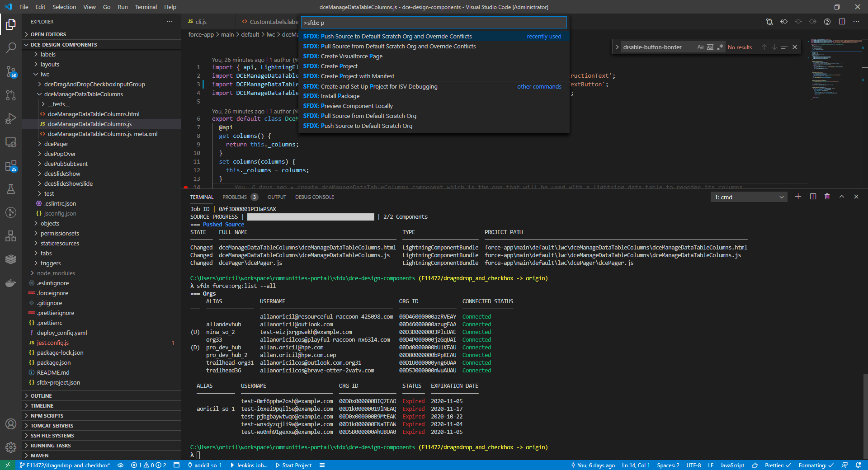Click the Source Progress bar in the terminal
This screenshot has height=470, width=868.
click(x=311, y=217)
